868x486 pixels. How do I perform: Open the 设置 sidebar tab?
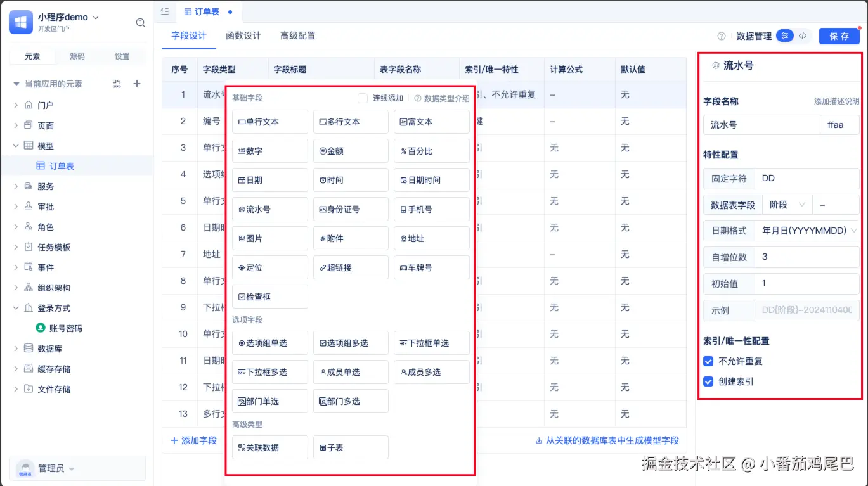[122, 56]
